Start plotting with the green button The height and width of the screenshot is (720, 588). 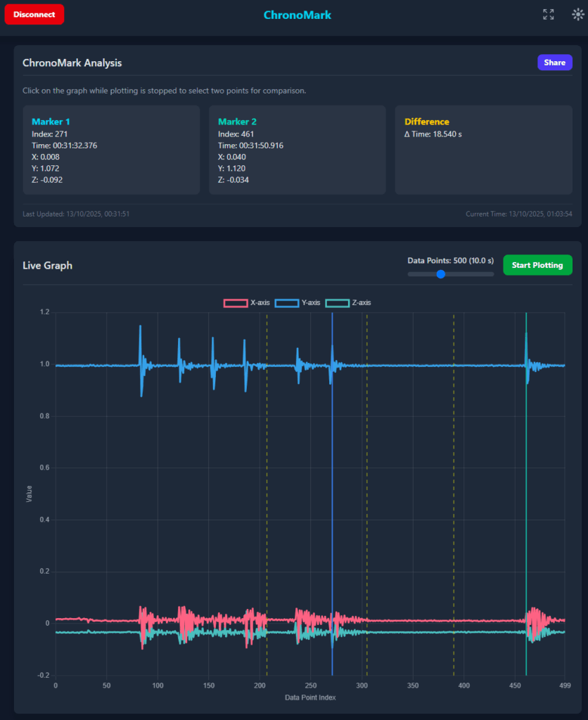(537, 265)
